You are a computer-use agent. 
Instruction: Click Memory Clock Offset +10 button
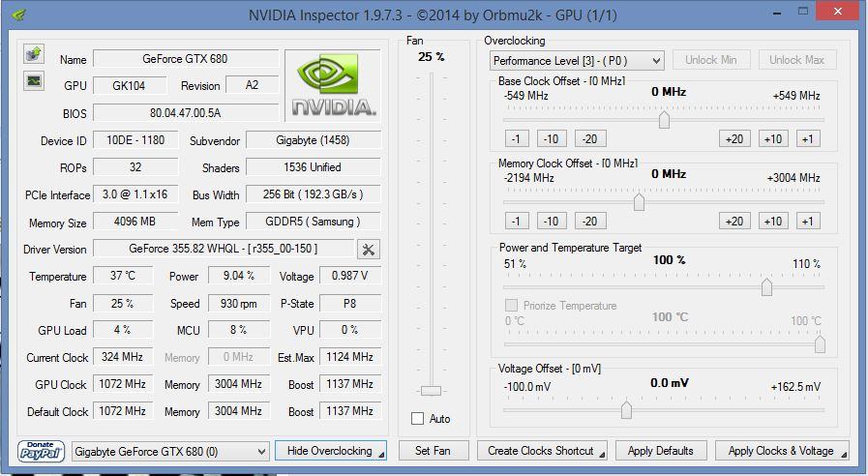click(x=773, y=221)
